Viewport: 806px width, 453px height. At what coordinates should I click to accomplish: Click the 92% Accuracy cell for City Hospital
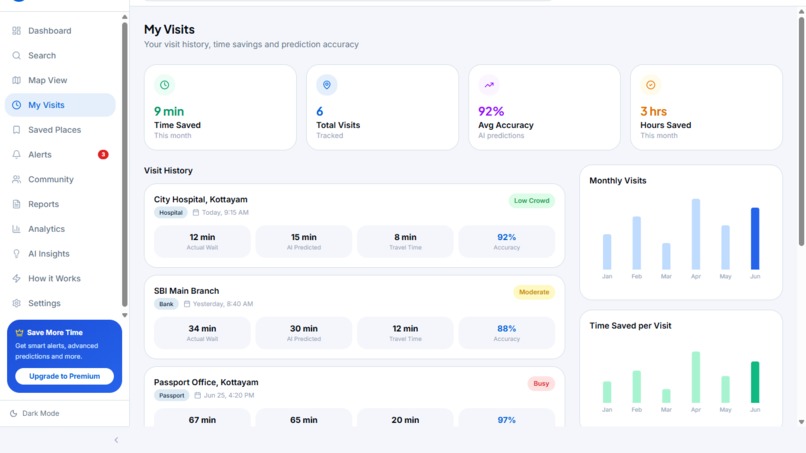click(x=506, y=242)
